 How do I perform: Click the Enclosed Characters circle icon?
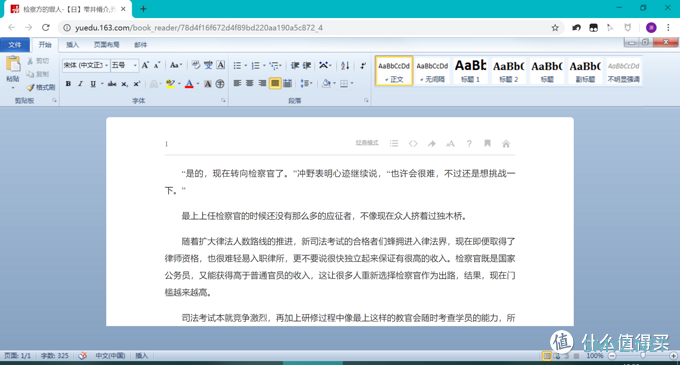tap(220, 84)
